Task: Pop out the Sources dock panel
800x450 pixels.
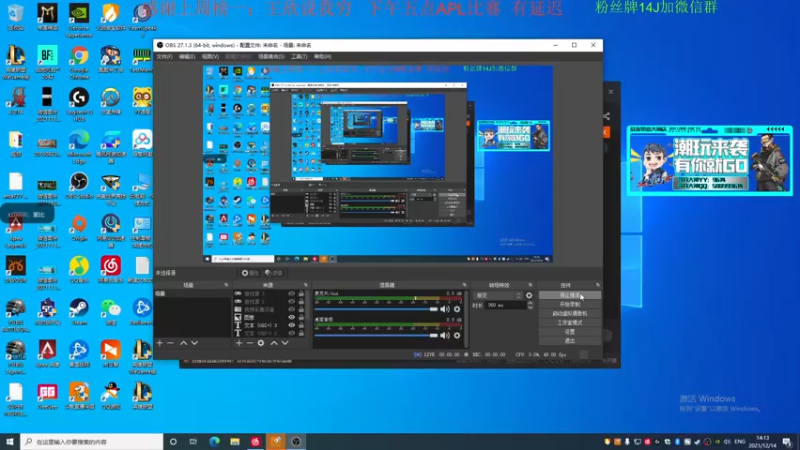Action: (x=306, y=285)
